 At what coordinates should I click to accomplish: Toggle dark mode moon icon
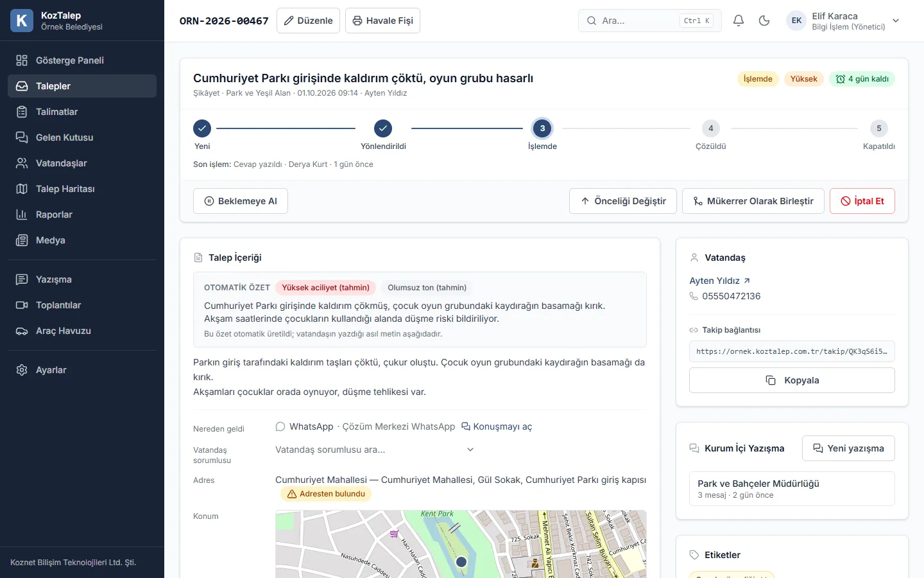[764, 21]
